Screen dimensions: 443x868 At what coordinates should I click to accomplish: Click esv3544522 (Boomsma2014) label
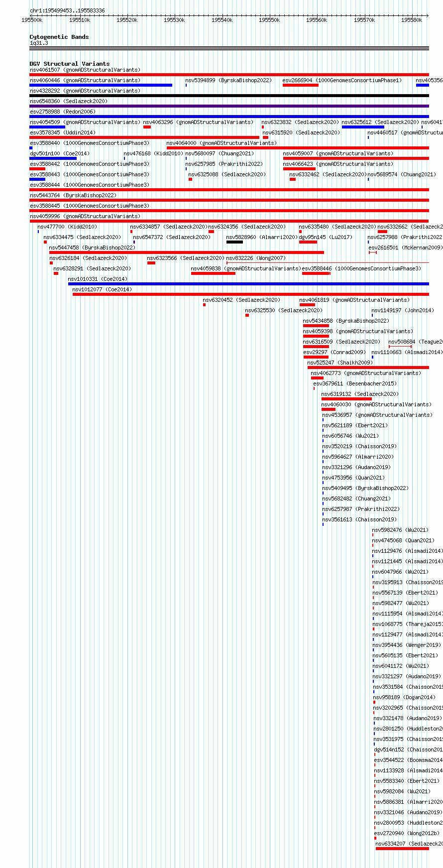(409, 760)
